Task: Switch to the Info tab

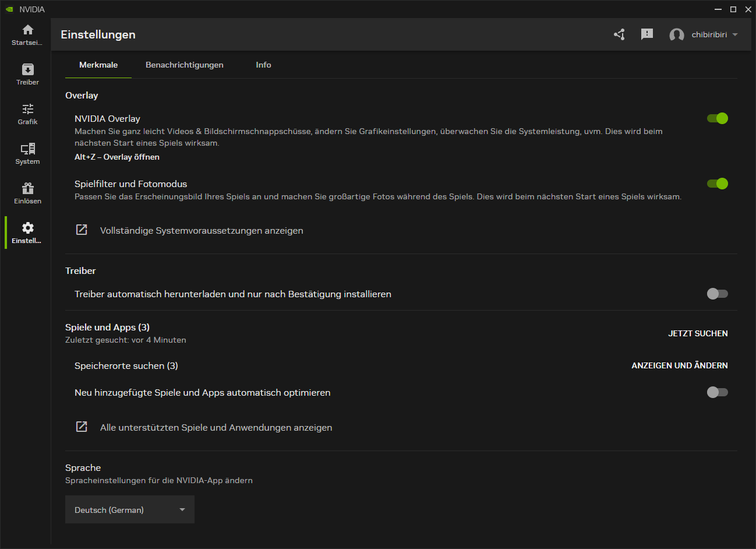Action: point(263,65)
